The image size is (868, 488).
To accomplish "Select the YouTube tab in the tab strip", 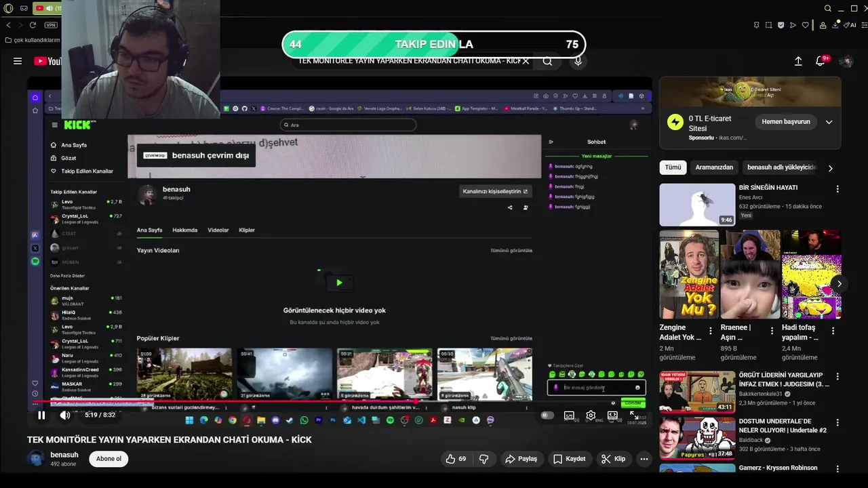I will coord(47,8).
